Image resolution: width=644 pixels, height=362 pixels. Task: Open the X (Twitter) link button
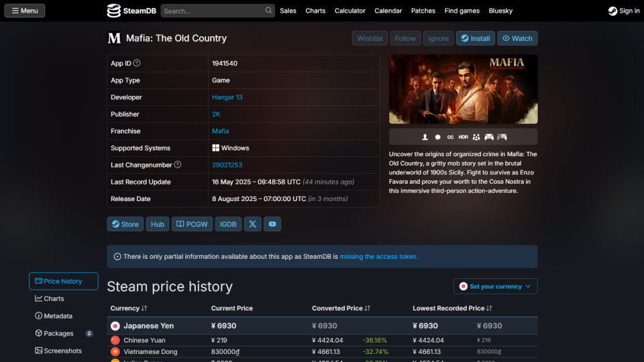[x=252, y=224]
